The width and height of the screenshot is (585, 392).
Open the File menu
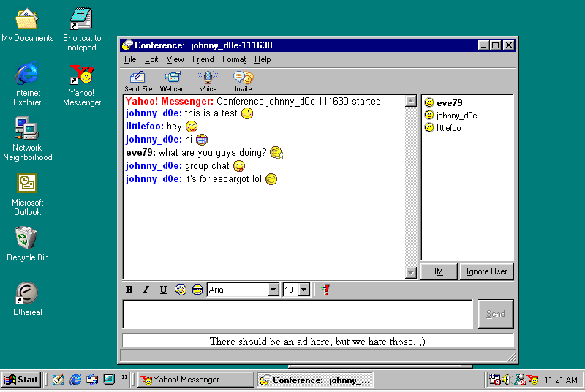click(x=130, y=59)
